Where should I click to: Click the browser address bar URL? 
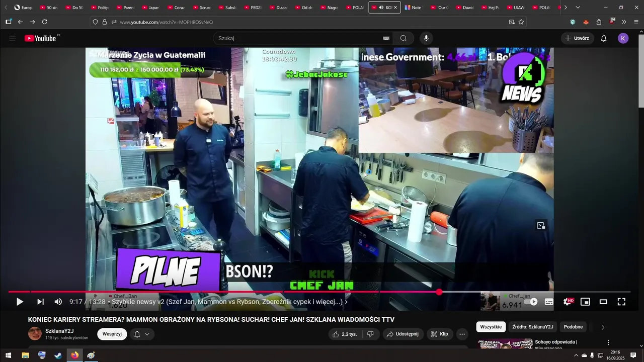pyautogui.click(x=166, y=22)
